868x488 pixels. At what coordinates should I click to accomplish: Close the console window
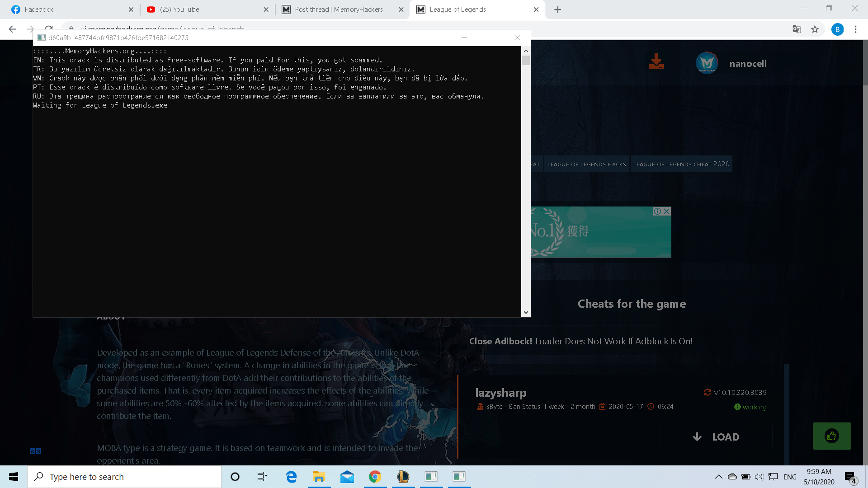(517, 38)
